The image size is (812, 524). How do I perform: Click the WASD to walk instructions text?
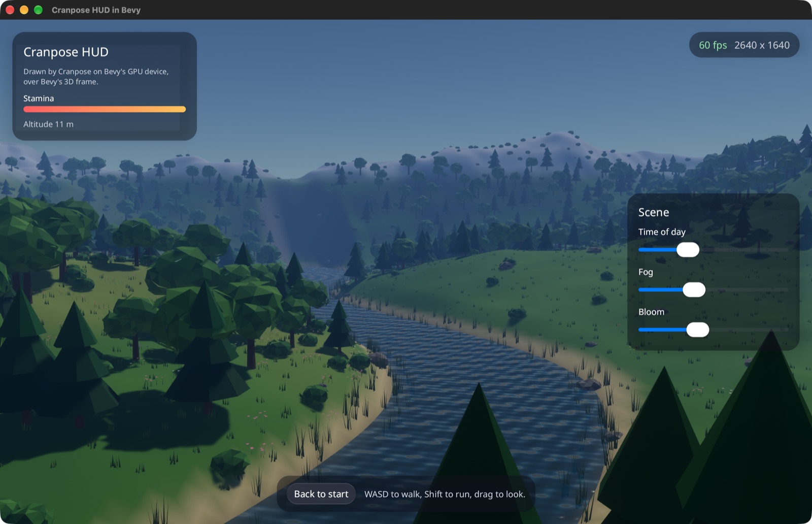pyautogui.click(x=445, y=494)
